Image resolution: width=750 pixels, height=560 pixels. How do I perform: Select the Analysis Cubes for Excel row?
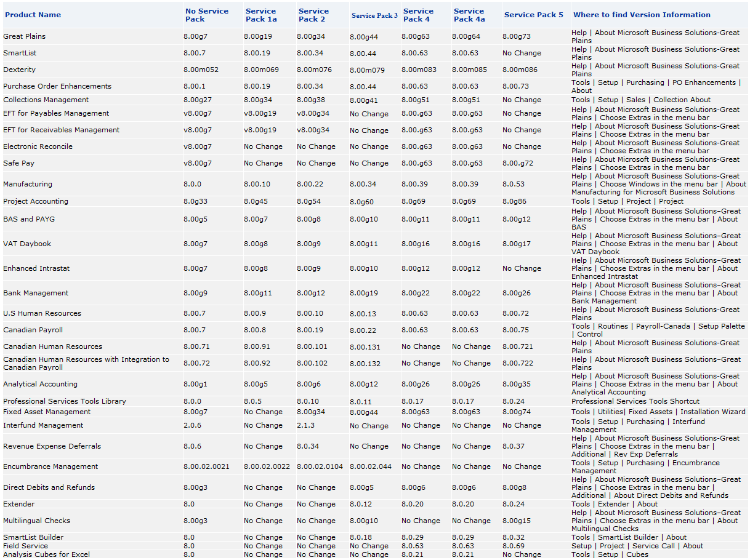point(46,554)
